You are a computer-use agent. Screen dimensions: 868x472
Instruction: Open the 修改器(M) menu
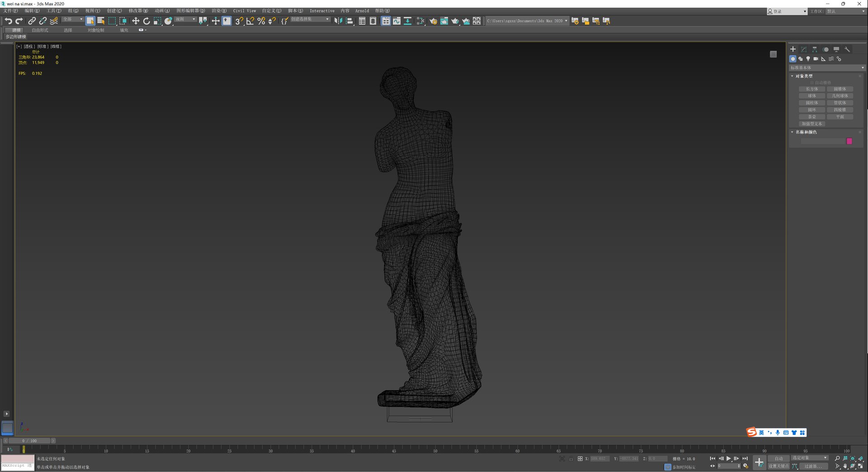click(138, 11)
